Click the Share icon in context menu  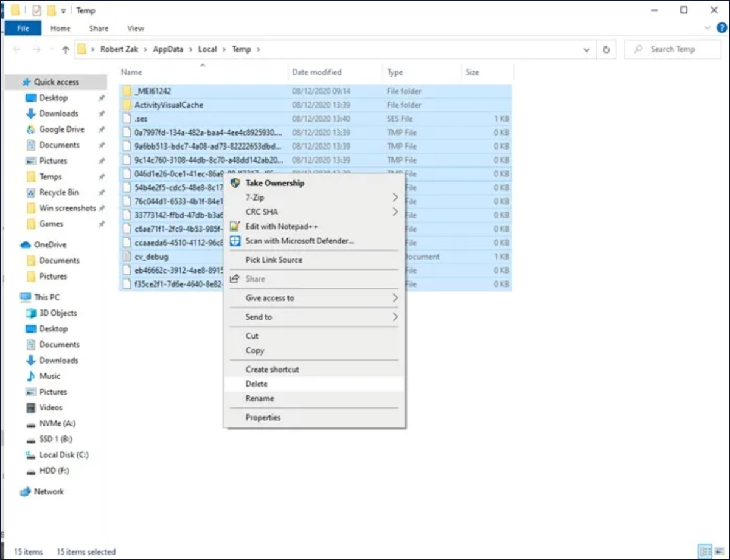(236, 278)
